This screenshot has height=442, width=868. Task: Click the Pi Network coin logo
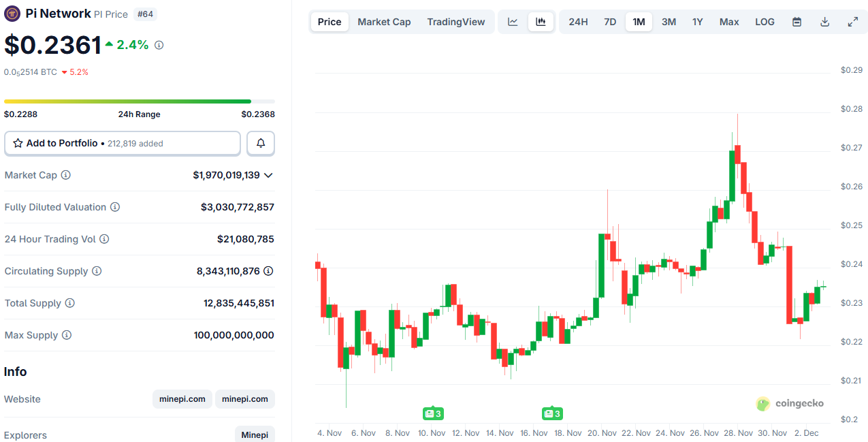coord(12,14)
